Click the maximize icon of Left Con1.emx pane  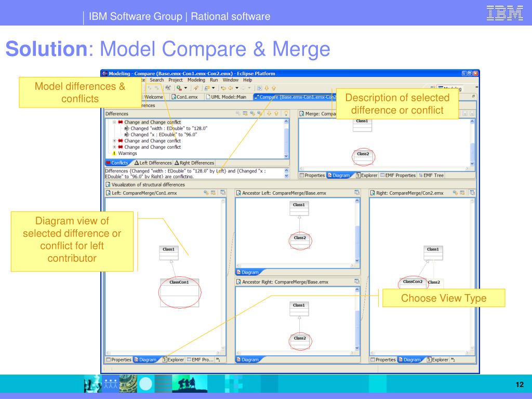coord(222,192)
